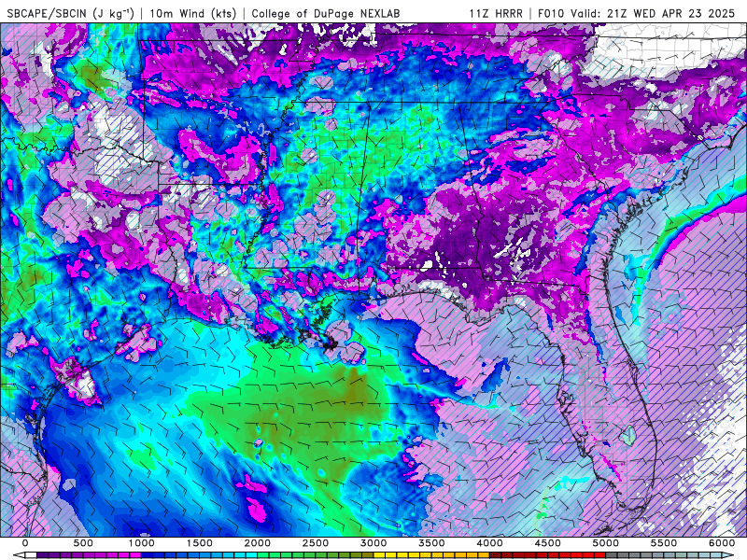Click the 11Z HRRR model run label
This screenshot has width=747, height=560.
[x=496, y=13]
